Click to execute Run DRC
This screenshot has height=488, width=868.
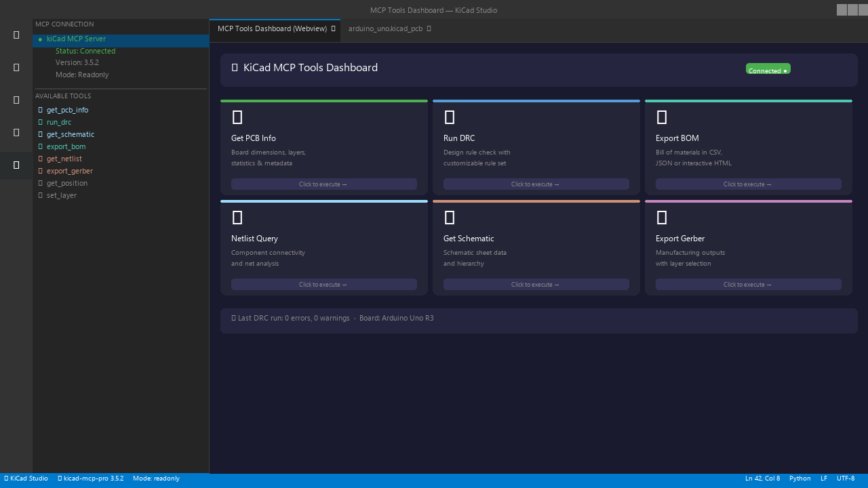[x=536, y=184]
